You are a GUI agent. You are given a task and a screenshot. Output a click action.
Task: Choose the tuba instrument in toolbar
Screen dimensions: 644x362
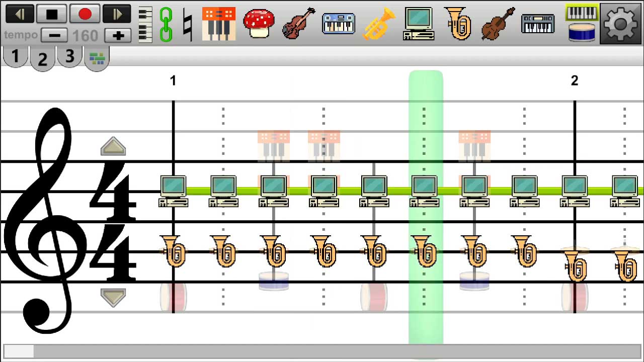click(458, 24)
